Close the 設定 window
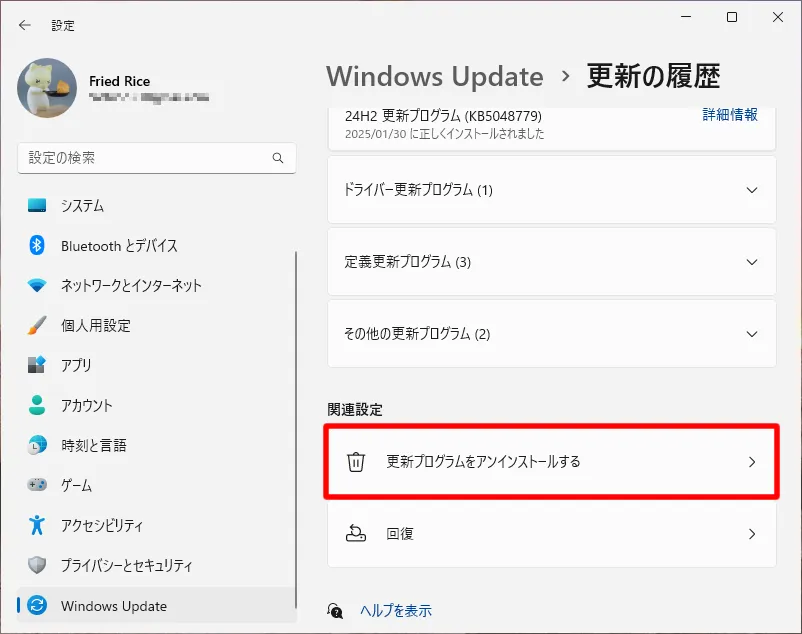The image size is (802, 634). click(x=778, y=17)
